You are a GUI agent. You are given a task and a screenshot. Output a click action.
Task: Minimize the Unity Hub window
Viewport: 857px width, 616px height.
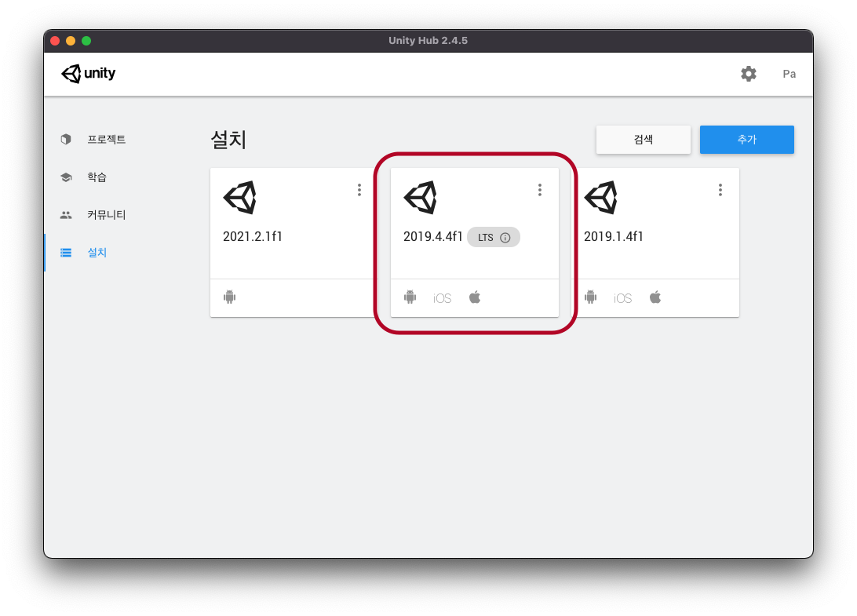tap(71, 41)
